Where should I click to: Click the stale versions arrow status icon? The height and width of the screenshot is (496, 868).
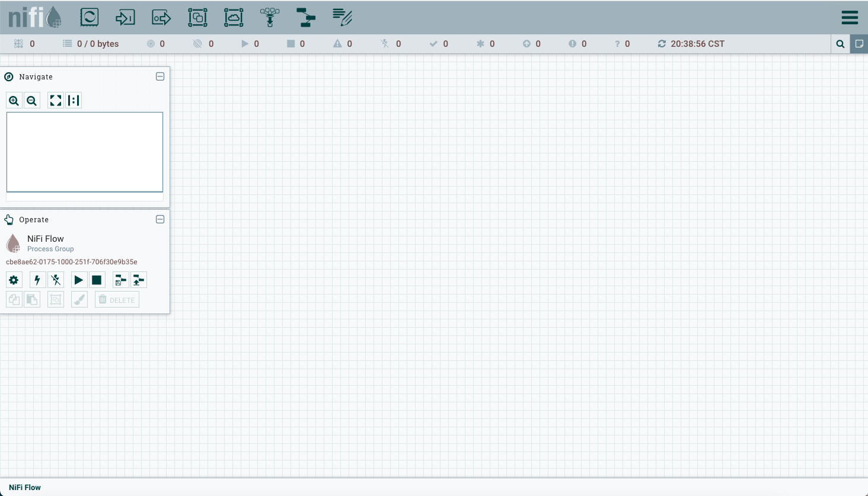click(526, 44)
